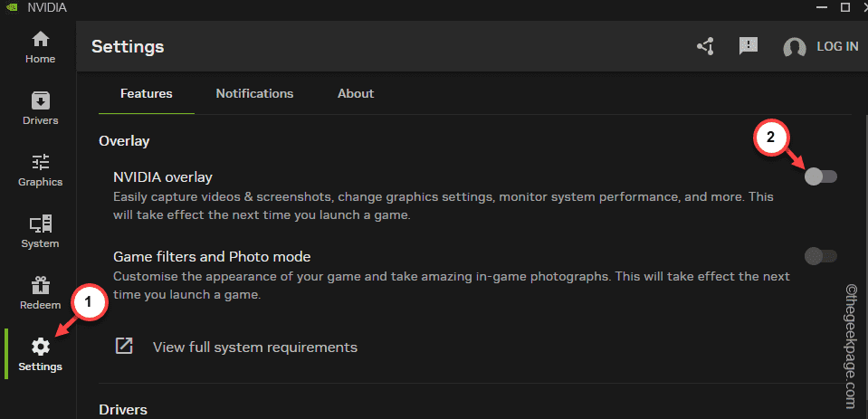The image size is (868, 419).
Task: Toggle Game filters and Photo mode switch
Action: click(820, 256)
